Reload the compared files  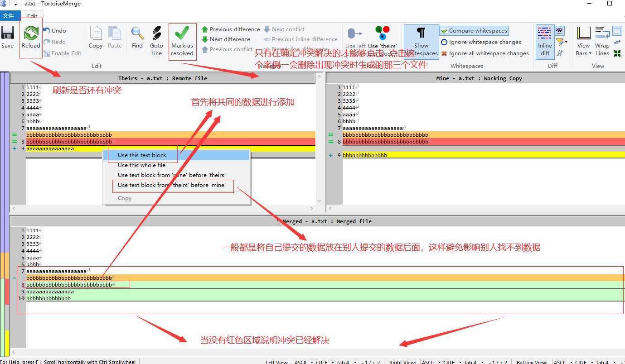pos(31,37)
